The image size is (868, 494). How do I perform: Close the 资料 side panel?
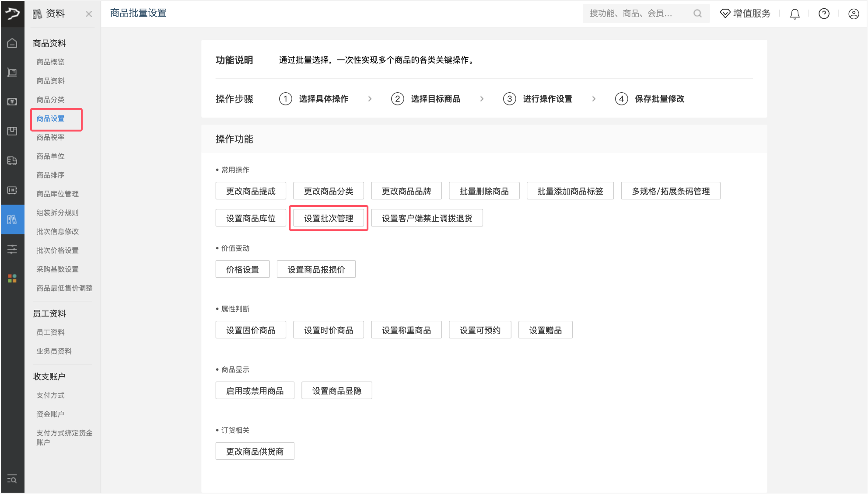click(x=89, y=14)
